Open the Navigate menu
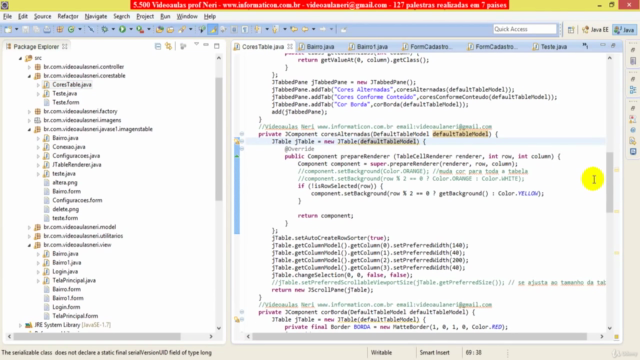640x360 pixels. pos(96,16)
